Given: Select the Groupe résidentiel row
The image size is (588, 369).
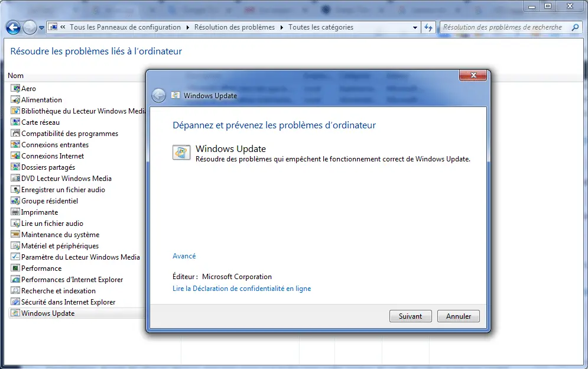Looking at the screenshot, I should [50, 201].
